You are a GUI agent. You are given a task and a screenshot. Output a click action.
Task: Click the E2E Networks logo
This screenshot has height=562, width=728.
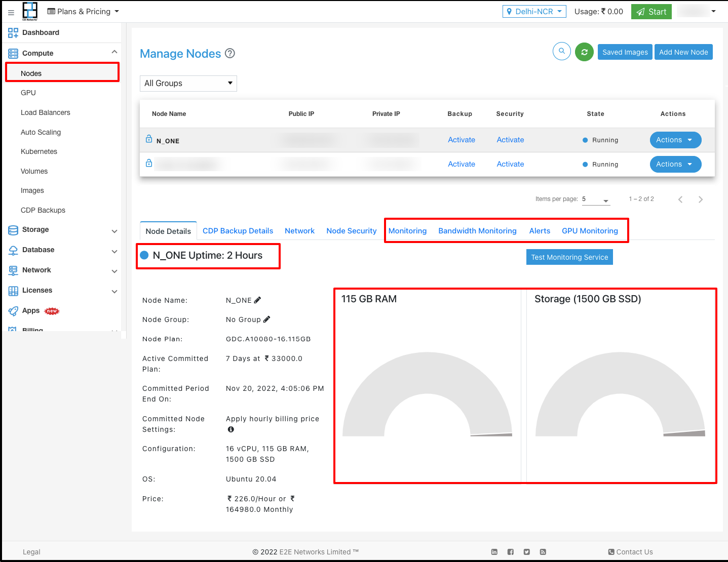30,11
